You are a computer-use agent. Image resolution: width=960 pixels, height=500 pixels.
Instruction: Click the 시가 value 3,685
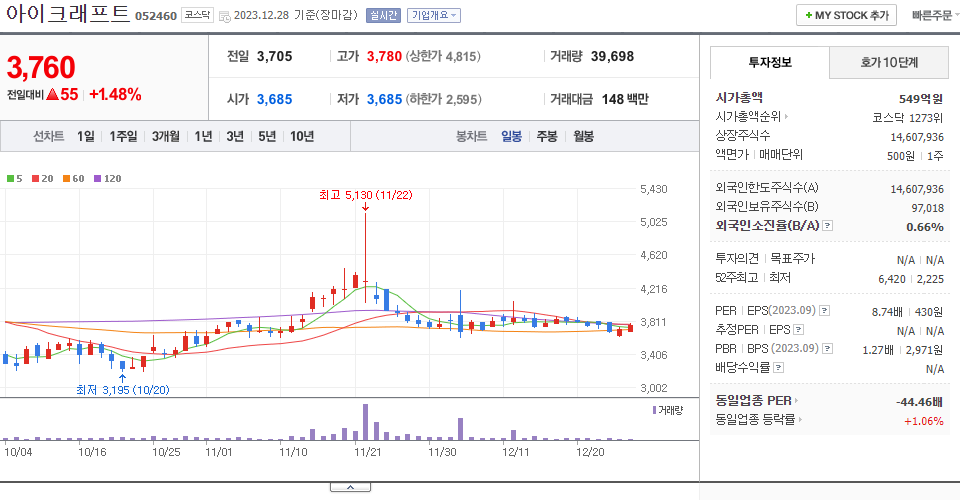274,99
